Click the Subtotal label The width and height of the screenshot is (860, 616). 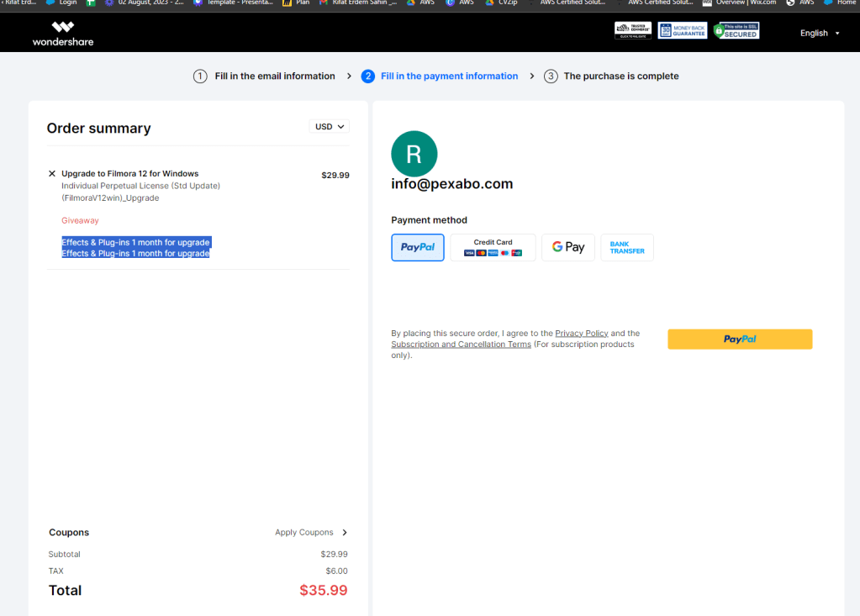pyautogui.click(x=64, y=554)
